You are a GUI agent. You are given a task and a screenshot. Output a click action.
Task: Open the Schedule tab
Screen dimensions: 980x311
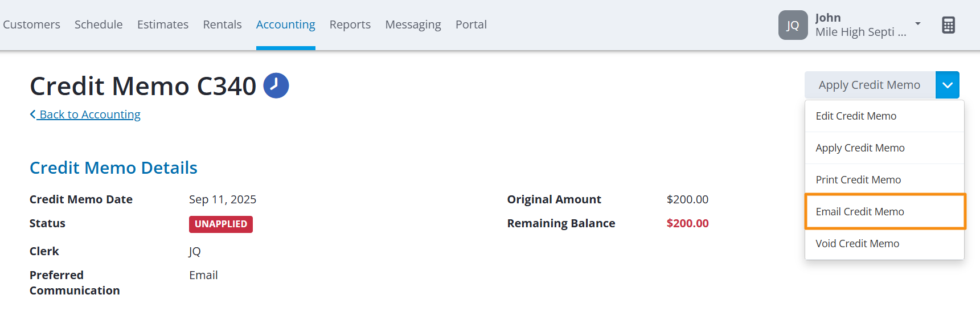[x=99, y=24]
